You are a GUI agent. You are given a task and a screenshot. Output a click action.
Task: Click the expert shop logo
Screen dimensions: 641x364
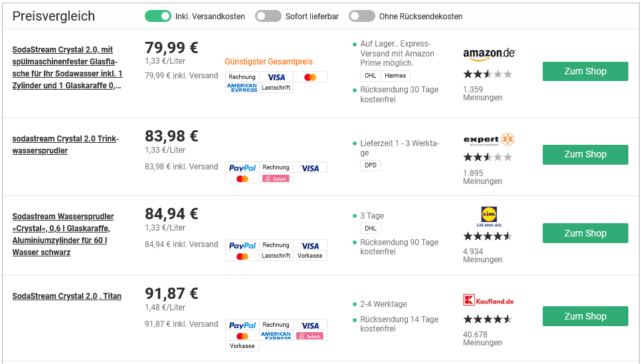[x=489, y=139]
